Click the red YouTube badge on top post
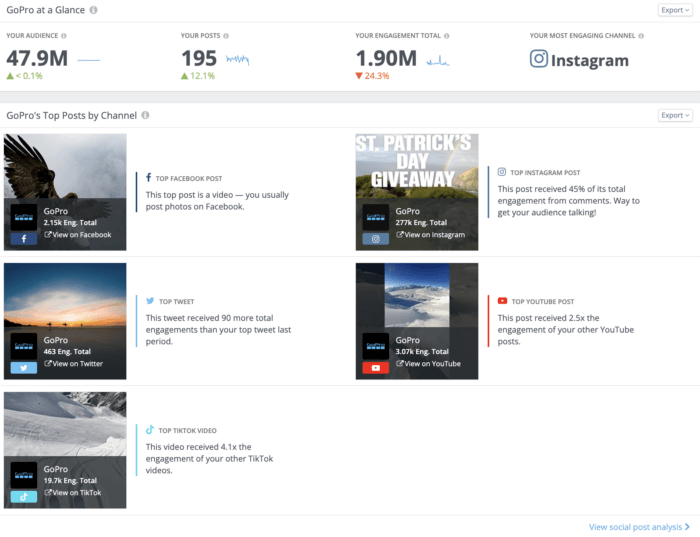 (x=374, y=367)
